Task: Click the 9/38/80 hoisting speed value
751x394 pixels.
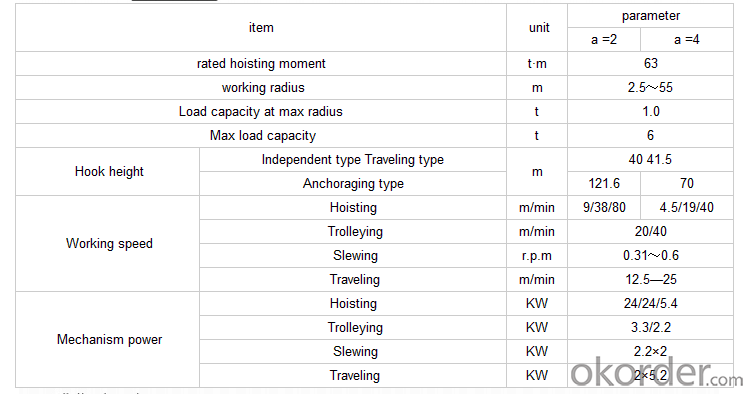Action: (x=604, y=207)
